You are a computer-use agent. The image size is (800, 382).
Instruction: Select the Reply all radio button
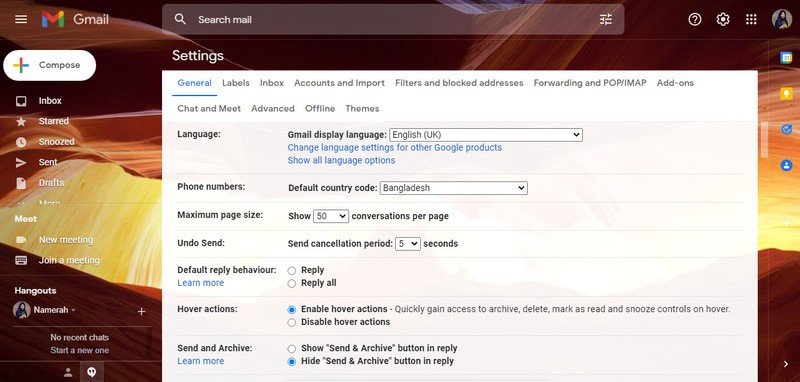[x=291, y=284]
